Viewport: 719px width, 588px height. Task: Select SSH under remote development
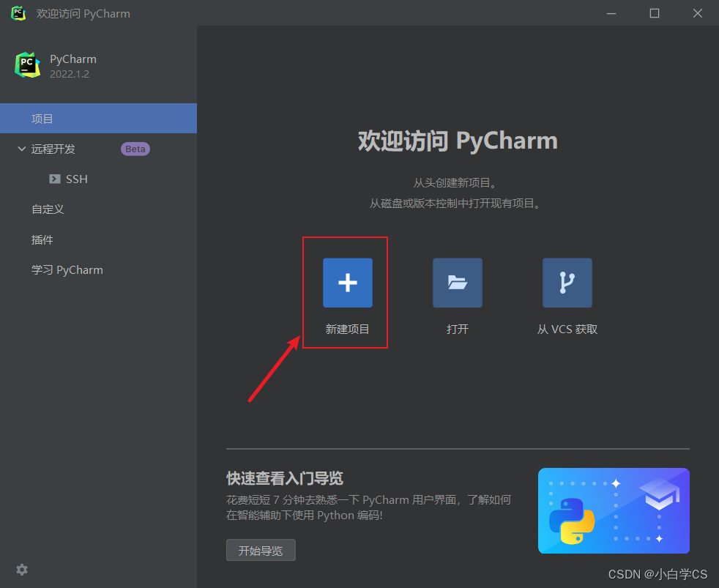pyautogui.click(x=99, y=179)
